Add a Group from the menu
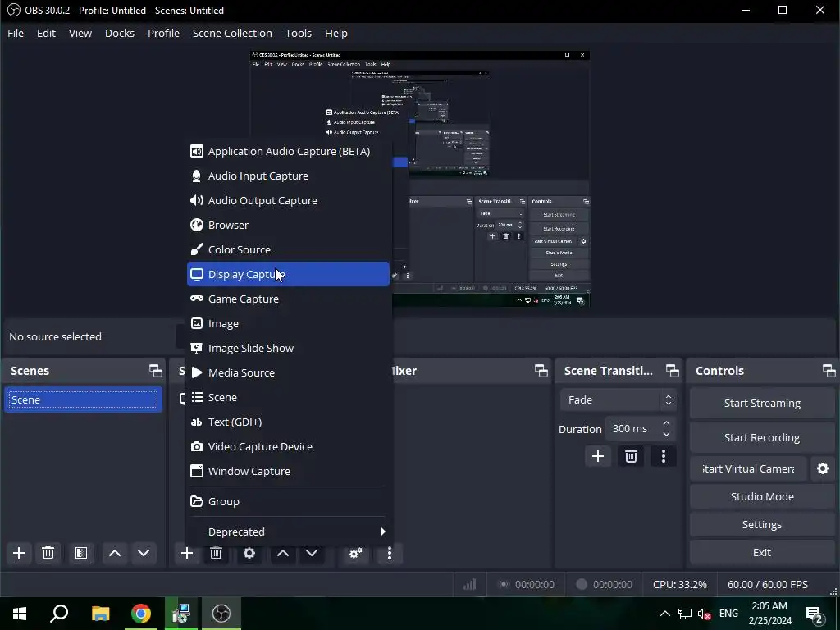The width and height of the screenshot is (840, 630). click(x=288, y=502)
